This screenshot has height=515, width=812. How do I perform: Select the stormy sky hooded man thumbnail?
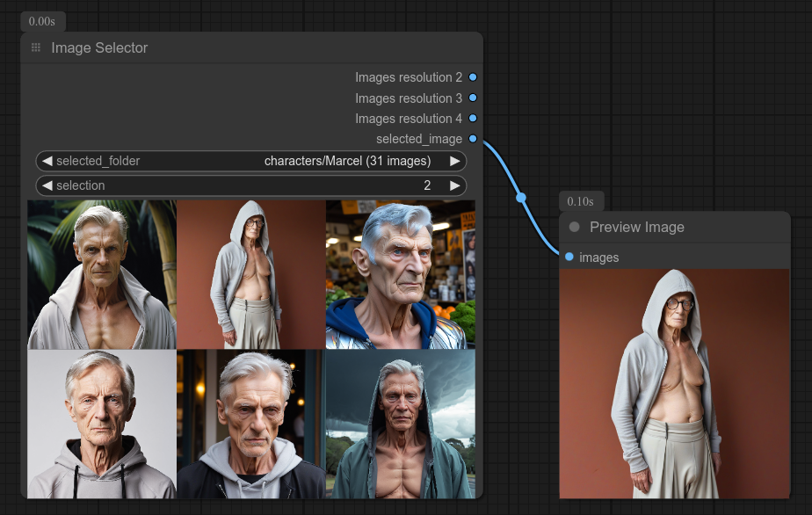(401, 424)
